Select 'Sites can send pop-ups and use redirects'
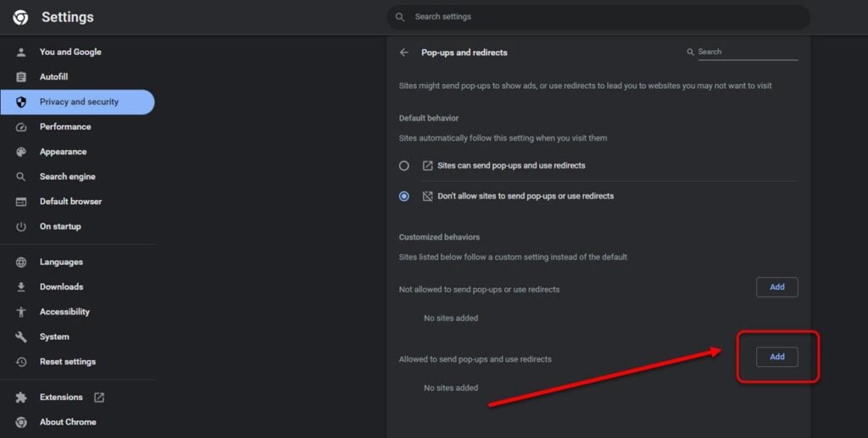The height and width of the screenshot is (438, 868). (404, 165)
